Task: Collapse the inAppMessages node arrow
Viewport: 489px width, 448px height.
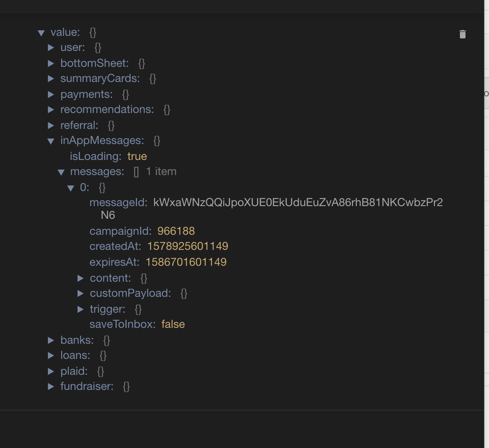Action: 51,141
